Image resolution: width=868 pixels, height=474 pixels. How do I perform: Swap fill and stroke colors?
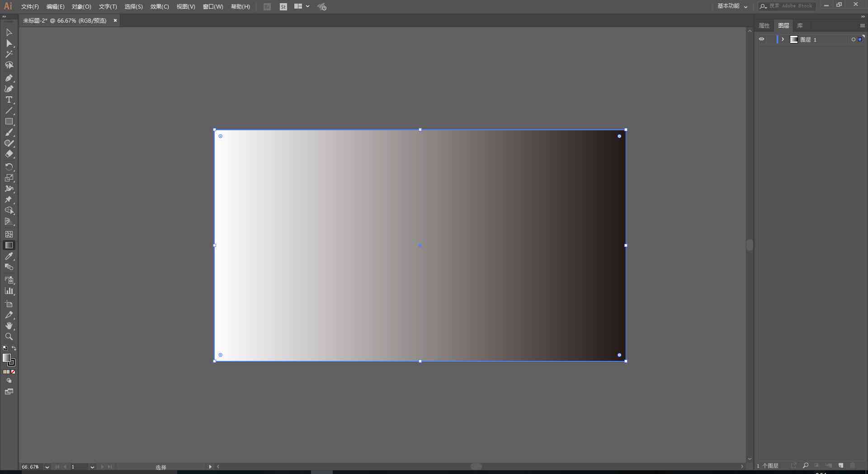click(x=14, y=348)
